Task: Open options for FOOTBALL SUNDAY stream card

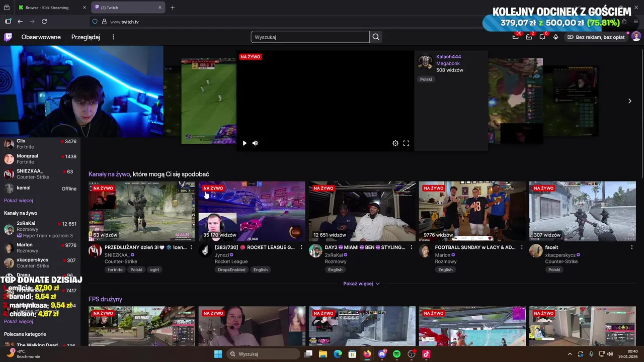Action: click(522, 247)
